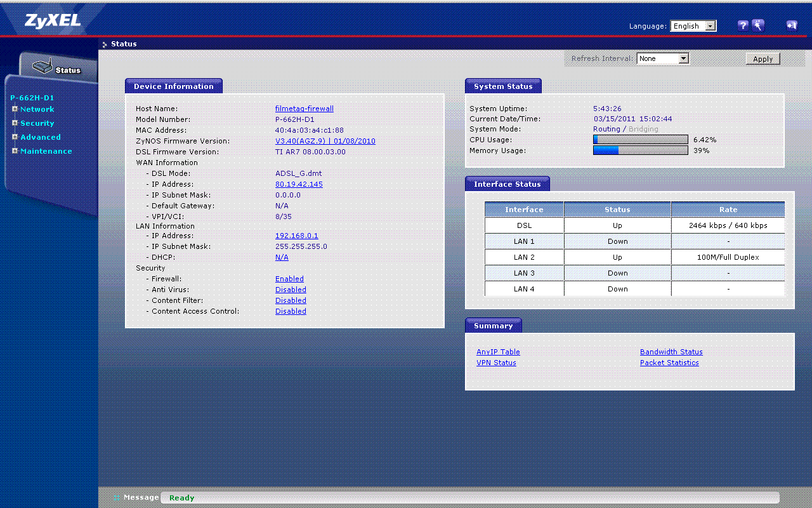Click the Logout door icon

pyautogui.click(x=791, y=25)
